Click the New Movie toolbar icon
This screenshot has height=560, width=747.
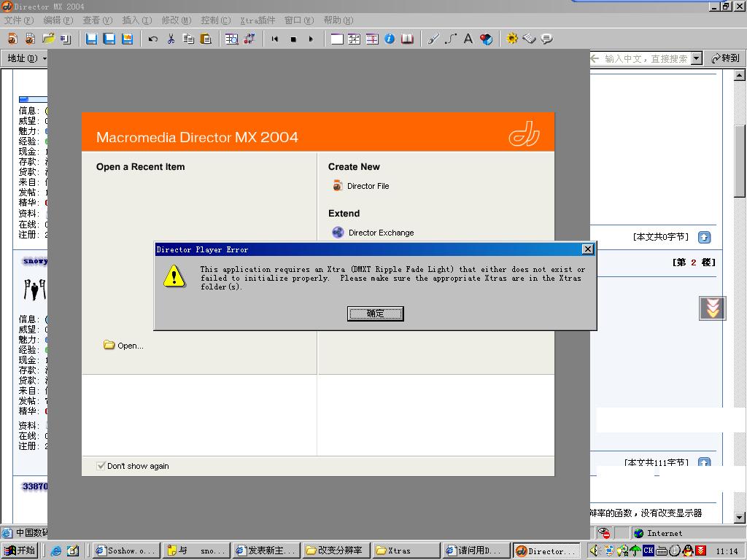pos(13,39)
